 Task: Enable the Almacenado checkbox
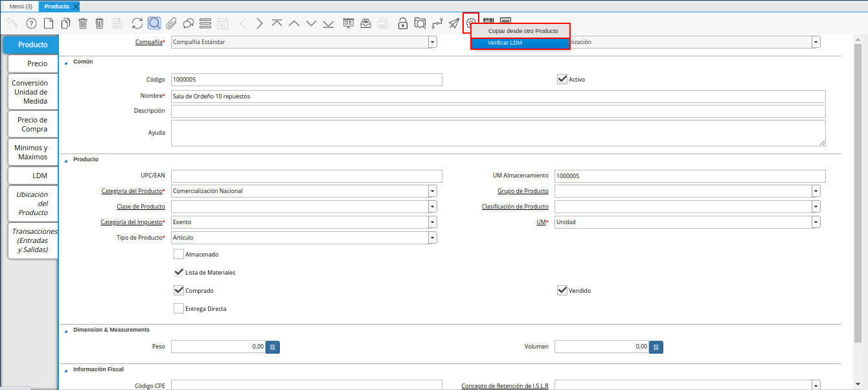click(179, 254)
